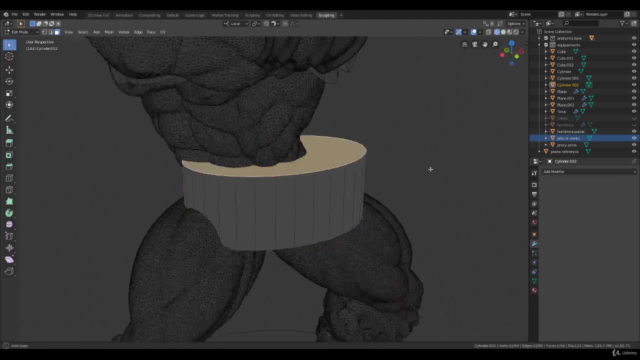640x360 pixels.
Task: Toggle anatomía base collection checkbox
Action: [x=546, y=38]
